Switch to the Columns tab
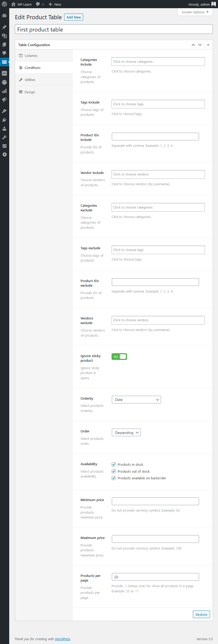Screen dimensions: 218x644 click(x=44, y=56)
